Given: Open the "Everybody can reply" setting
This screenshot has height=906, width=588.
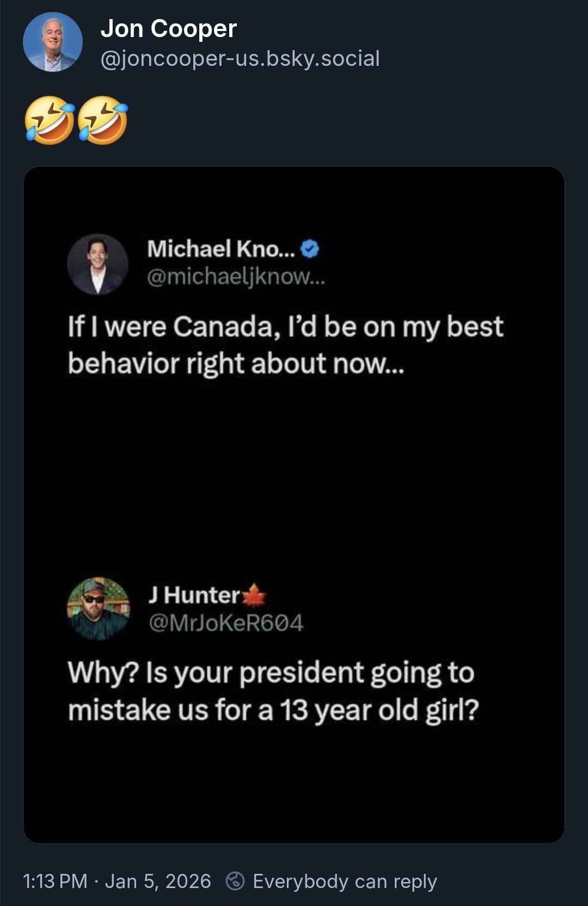Looking at the screenshot, I should tap(345, 881).
